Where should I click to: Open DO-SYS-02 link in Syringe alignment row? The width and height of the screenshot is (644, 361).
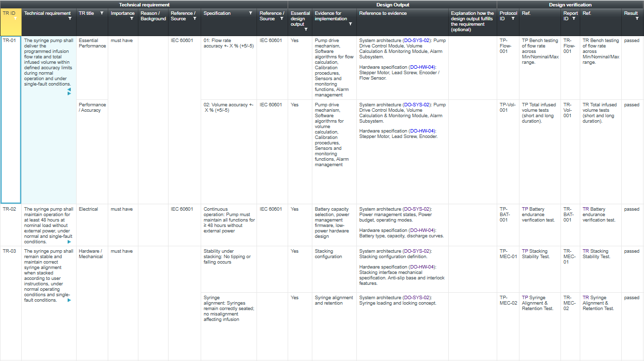point(417,298)
